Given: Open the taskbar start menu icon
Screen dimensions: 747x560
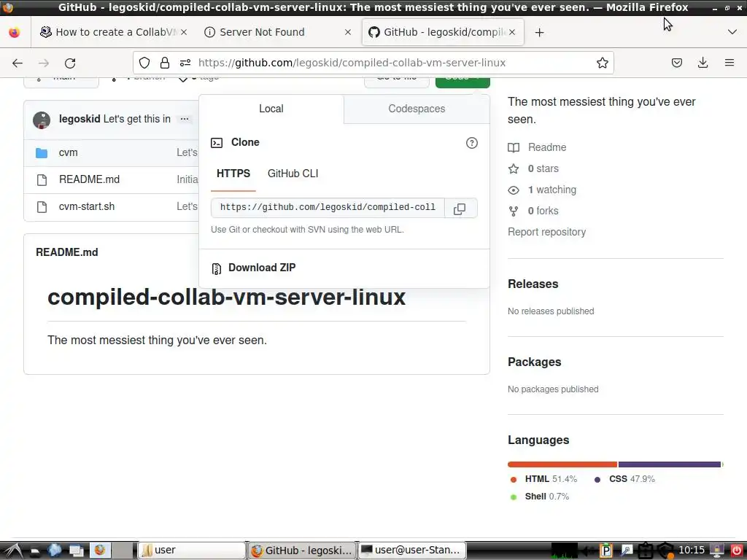Looking at the screenshot, I should (13, 551).
